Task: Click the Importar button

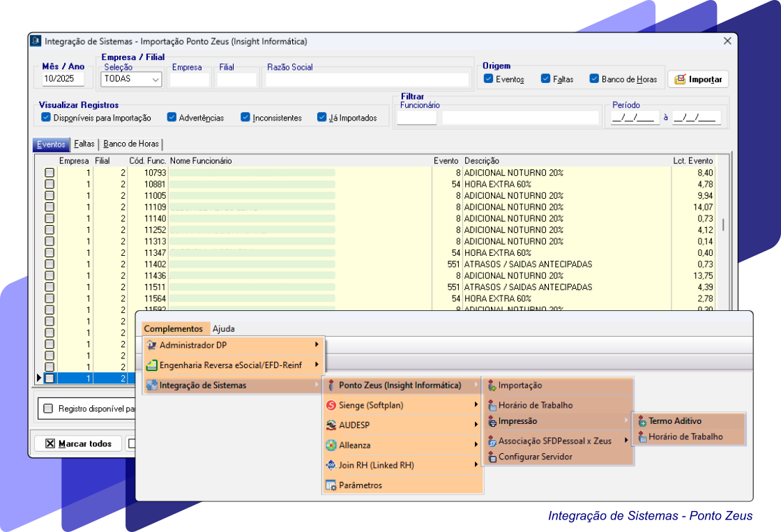Action: coord(698,79)
